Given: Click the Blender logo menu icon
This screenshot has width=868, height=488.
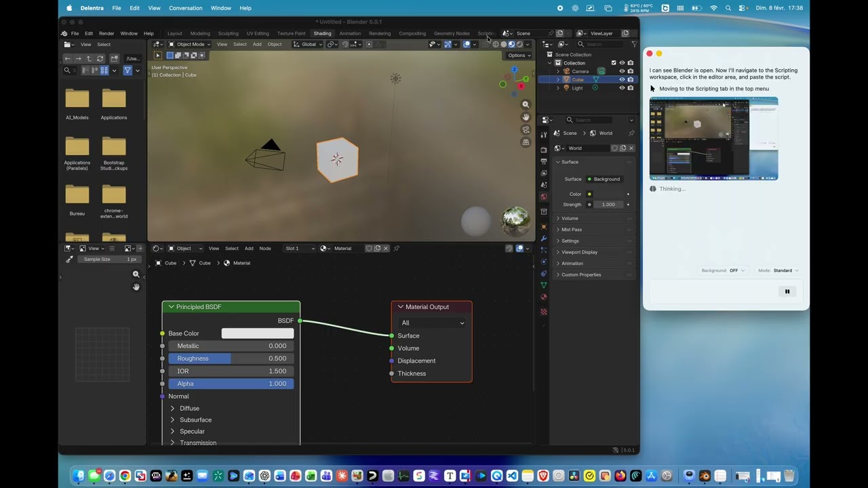Looking at the screenshot, I should [64, 33].
